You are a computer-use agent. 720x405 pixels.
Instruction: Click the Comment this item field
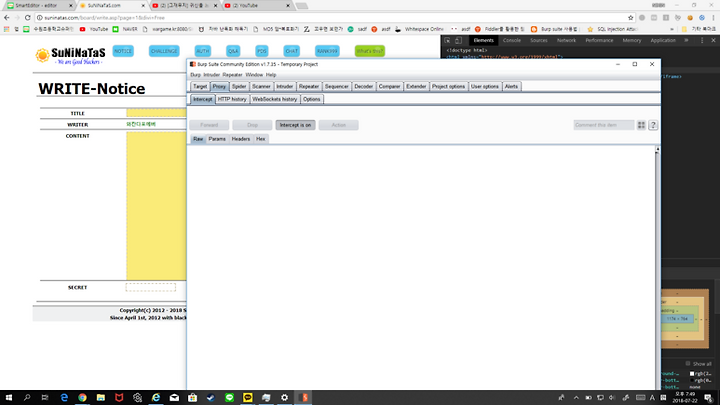pos(603,125)
